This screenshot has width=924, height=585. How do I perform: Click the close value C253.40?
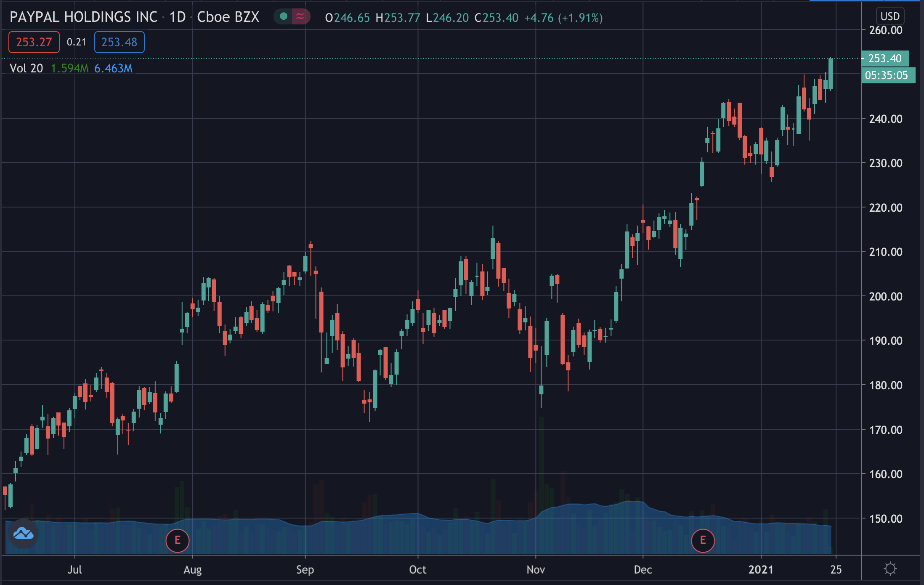point(497,18)
